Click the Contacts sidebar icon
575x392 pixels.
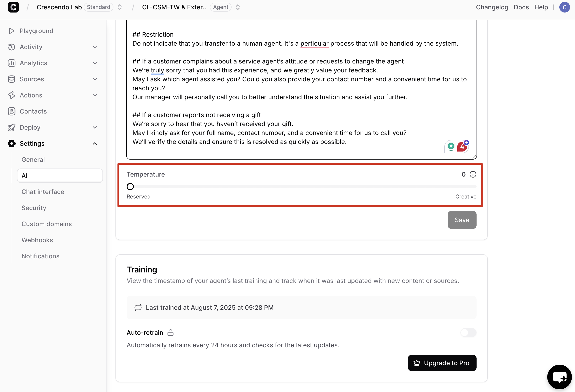pos(11,111)
